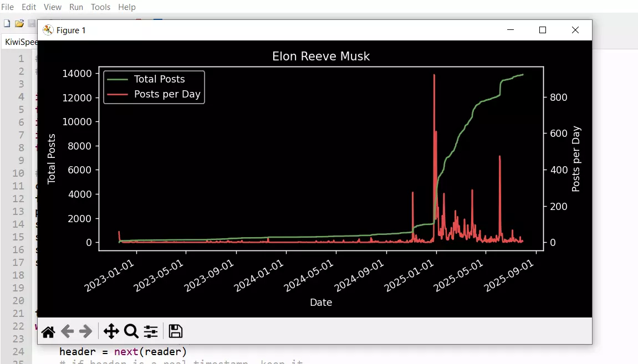Go forward to next view arrow
This screenshot has width=638, height=364.
pyautogui.click(x=85, y=331)
